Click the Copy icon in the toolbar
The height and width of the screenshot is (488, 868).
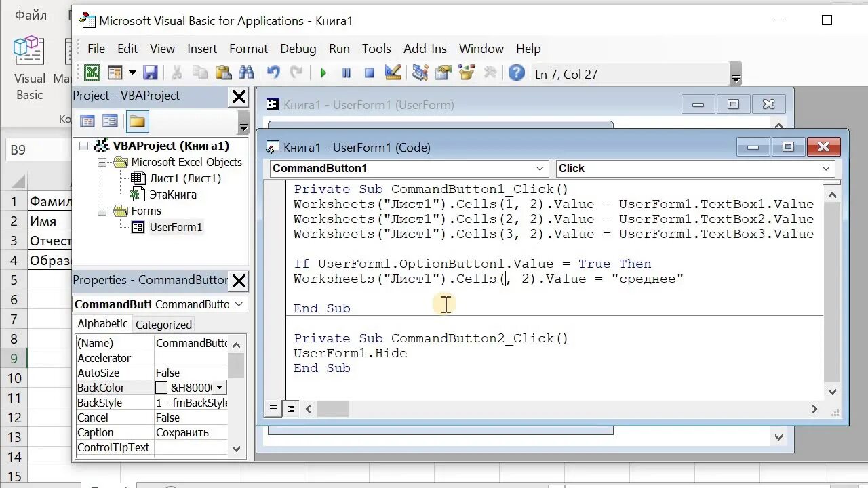200,73
